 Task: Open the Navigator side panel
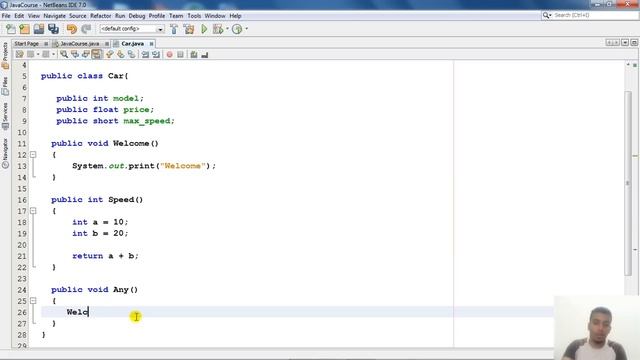click(5, 153)
